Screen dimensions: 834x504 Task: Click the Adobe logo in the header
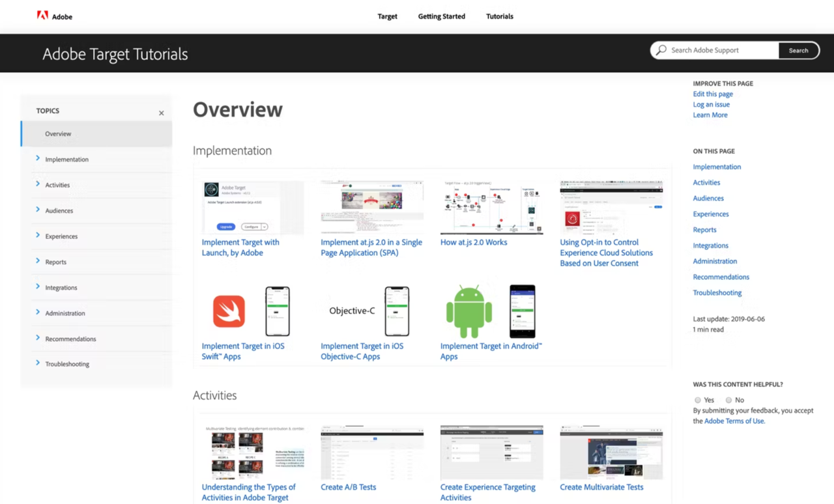tap(55, 16)
